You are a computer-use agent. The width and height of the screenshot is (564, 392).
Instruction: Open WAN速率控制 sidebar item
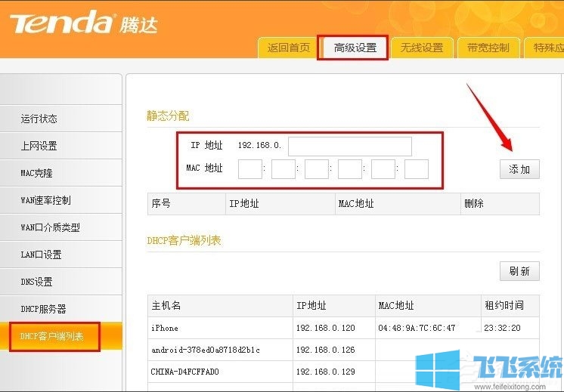[45, 200]
